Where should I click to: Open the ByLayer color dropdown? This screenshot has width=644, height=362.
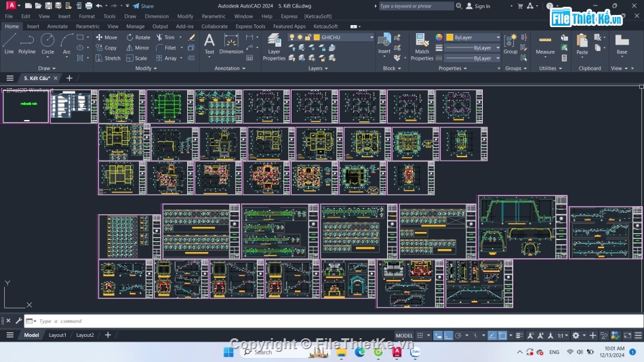498,37
